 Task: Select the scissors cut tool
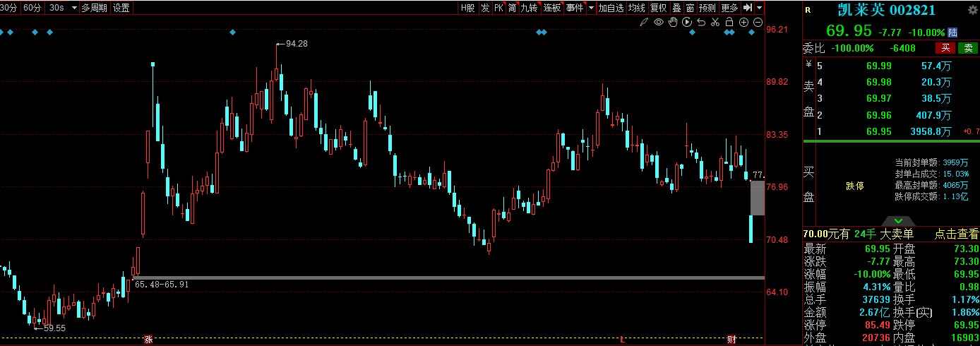[x=715, y=23]
